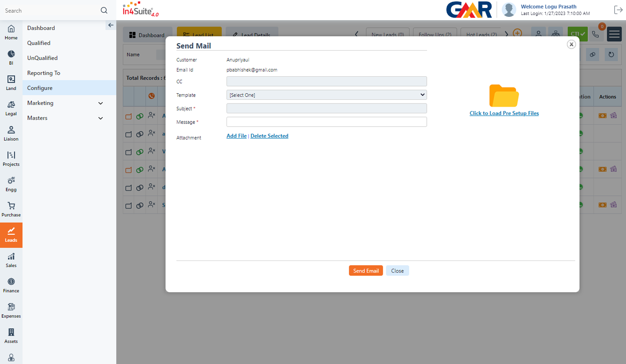Open the Qualified menu item

pyautogui.click(x=39, y=43)
